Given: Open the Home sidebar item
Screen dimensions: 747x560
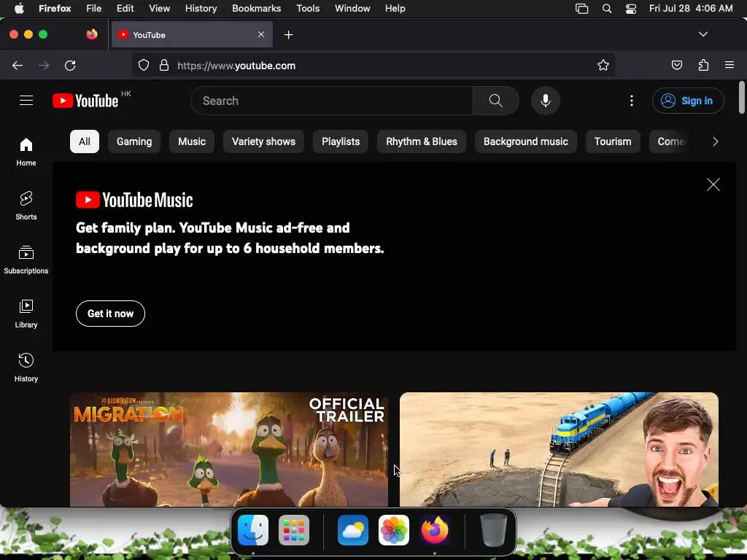Looking at the screenshot, I should click(x=26, y=152).
